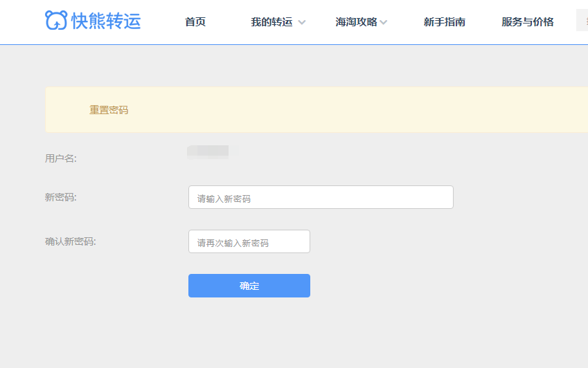
Task: Expand the chevron next to 我的转运
Action: tap(301, 22)
